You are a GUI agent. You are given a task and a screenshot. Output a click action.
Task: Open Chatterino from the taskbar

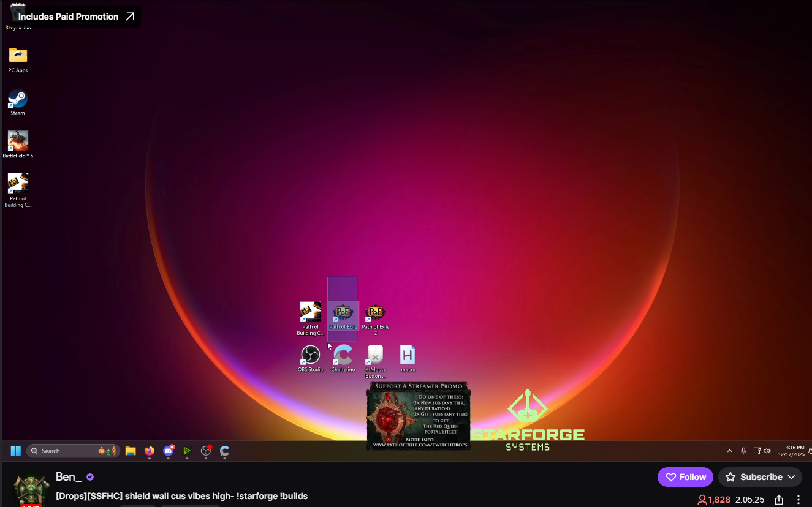pos(225,451)
